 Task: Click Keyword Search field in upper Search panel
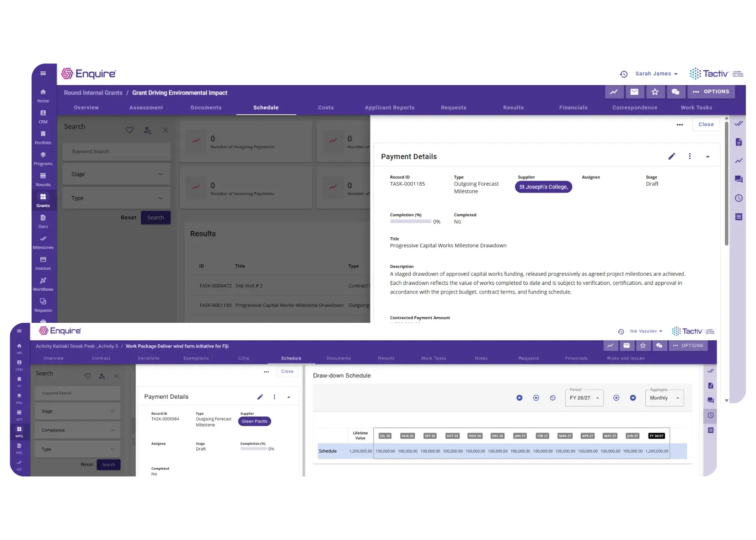(x=117, y=151)
